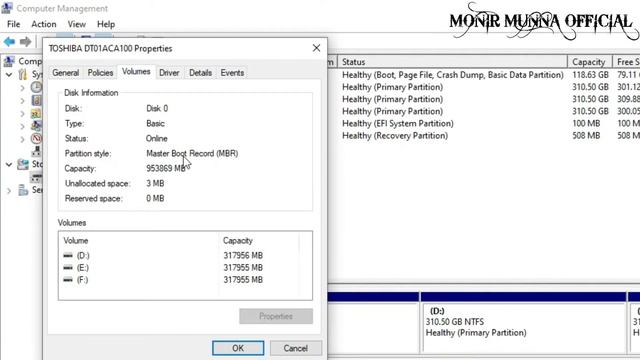Select the Computer Management root node icon
The width and height of the screenshot is (640, 360).
pos(9,62)
